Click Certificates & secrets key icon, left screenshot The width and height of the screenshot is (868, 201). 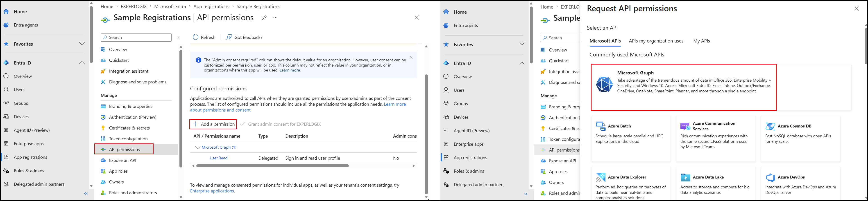103,128
